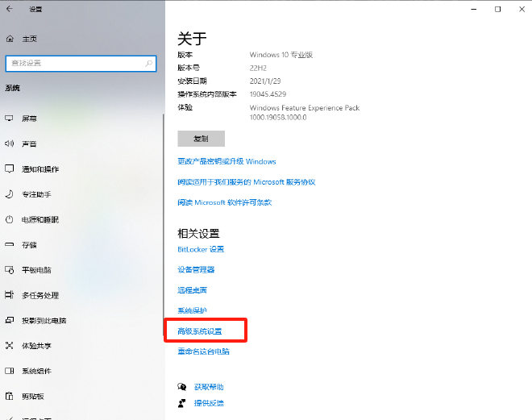This screenshot has width=532, height=420.
Task: Select the 平板电脑 tablet icon
Action: 9,270
